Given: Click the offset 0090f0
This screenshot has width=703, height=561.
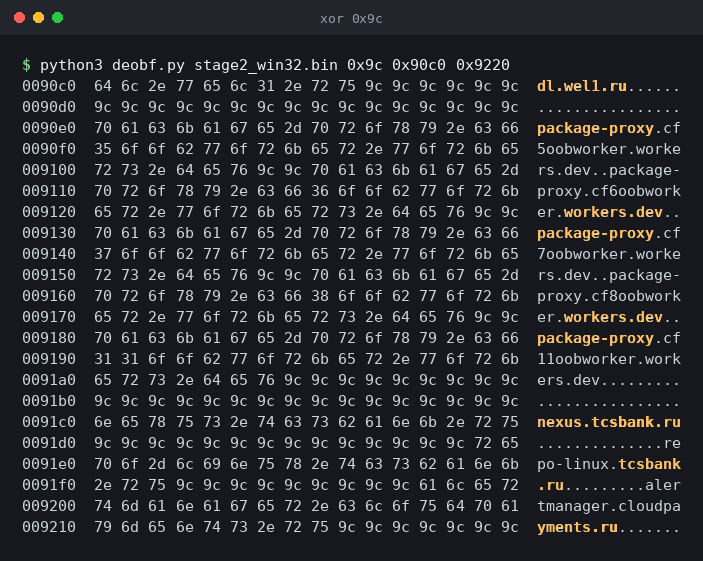Looking at the screenshot, I should pos(49,149).
